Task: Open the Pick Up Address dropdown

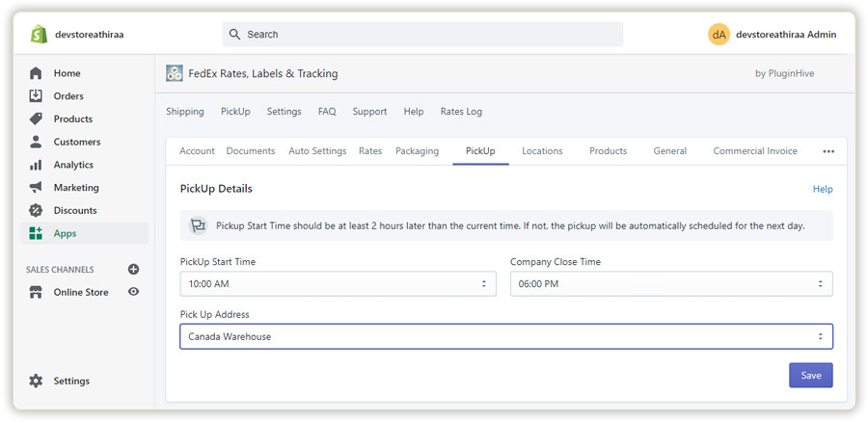Action: click(x=506, y=336)
